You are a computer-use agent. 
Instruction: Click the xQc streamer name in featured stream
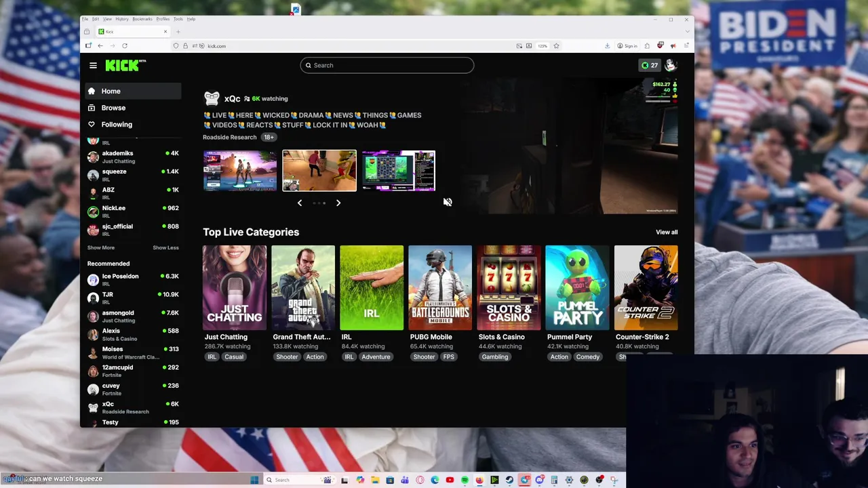232,99
